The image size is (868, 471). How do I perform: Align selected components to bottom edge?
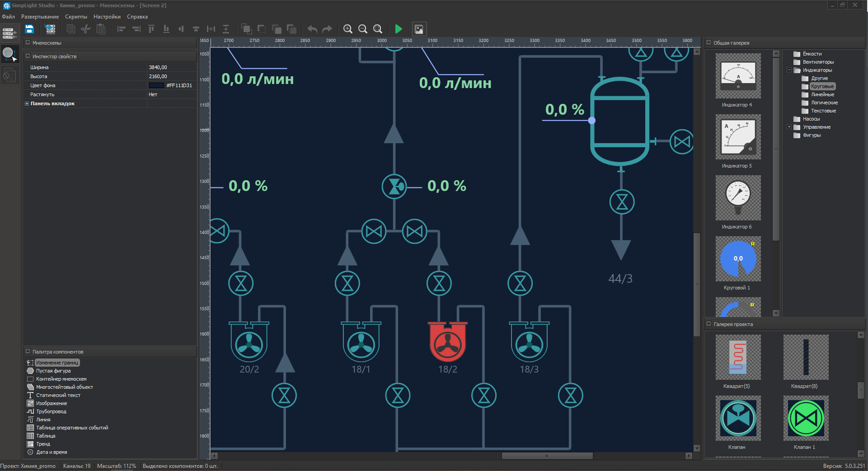[x=166, y=29]
